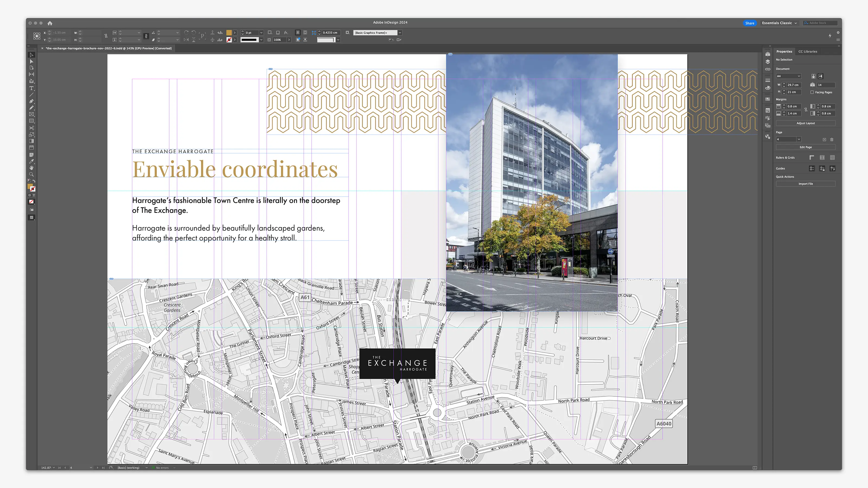The image size is (868, 488).
Task: Open the stroke weight 0 pt dropdown
Action: click(261, 33)
